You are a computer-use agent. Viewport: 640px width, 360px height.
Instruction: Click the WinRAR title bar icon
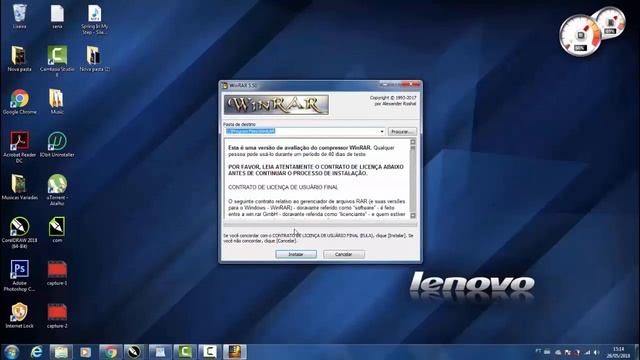[x=224, y=85]
